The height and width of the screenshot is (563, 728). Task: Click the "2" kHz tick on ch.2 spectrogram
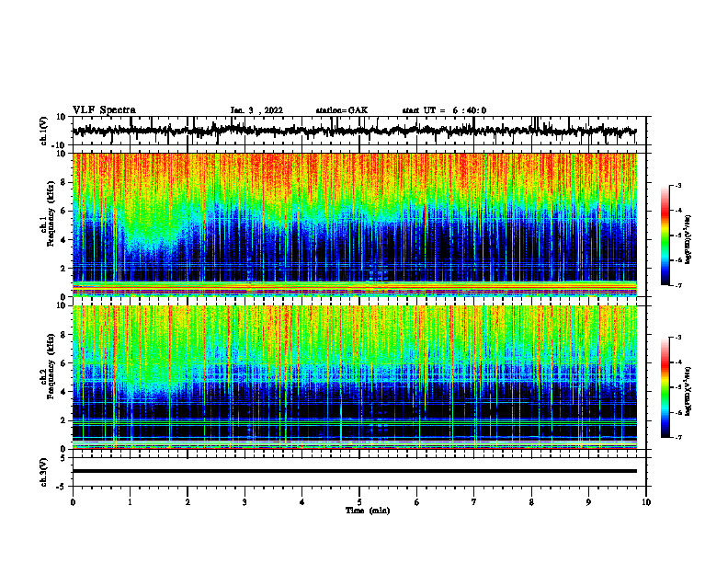click(63, 420)
